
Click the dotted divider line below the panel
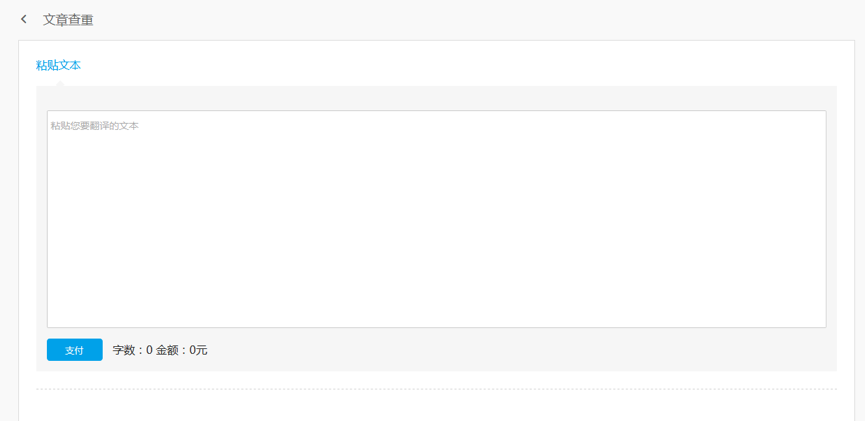(x=436, y=389)
